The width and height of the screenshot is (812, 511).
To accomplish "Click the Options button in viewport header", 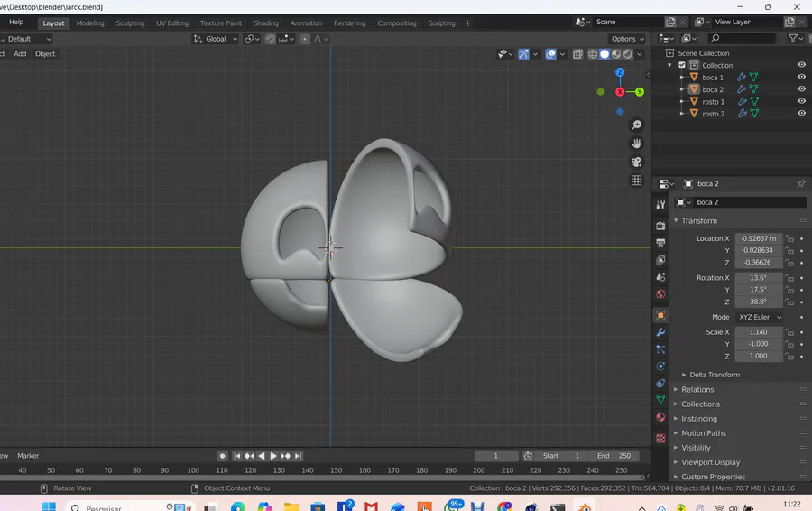I will click(x=627, y=39).
